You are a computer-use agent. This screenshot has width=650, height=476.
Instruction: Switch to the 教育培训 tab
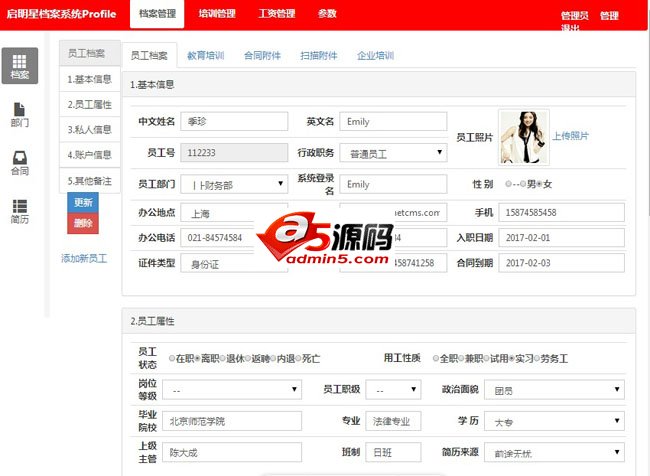tap(206, 56)
